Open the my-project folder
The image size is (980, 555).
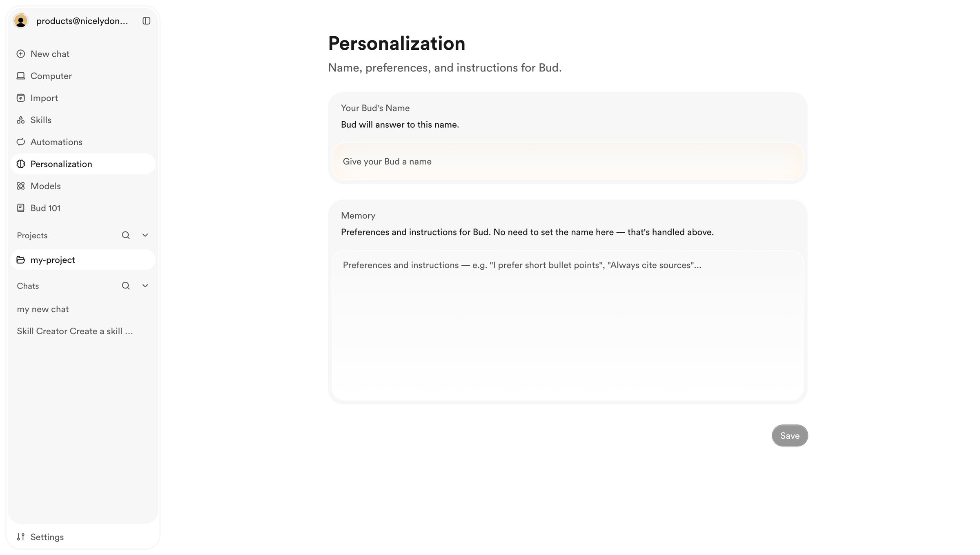pyautogui.click(x=83, y=260)
